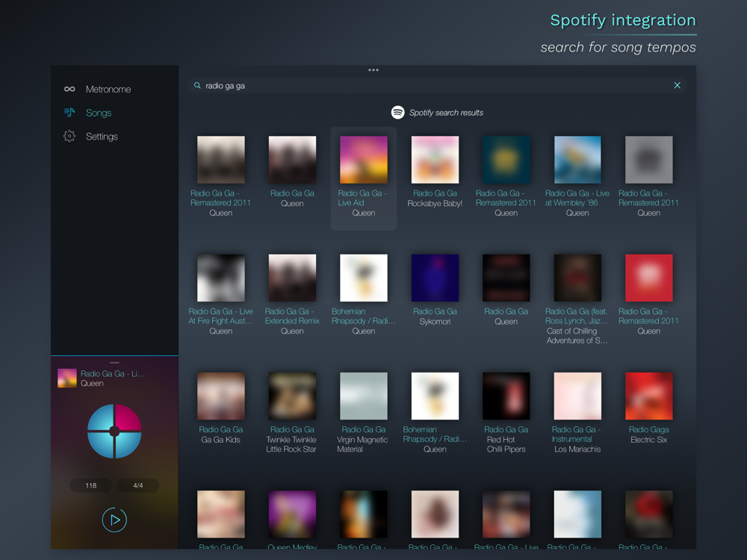Screen dimensions: 747x560
Task: Click the Twinkle Twinkle Little Rock Star artist
Action: coord(291,444)
